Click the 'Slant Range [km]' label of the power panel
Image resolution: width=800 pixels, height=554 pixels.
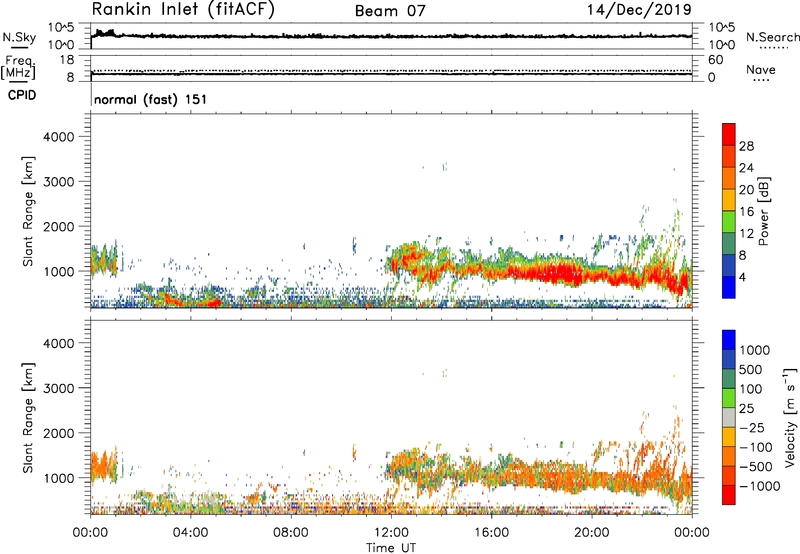click(28, 211)
